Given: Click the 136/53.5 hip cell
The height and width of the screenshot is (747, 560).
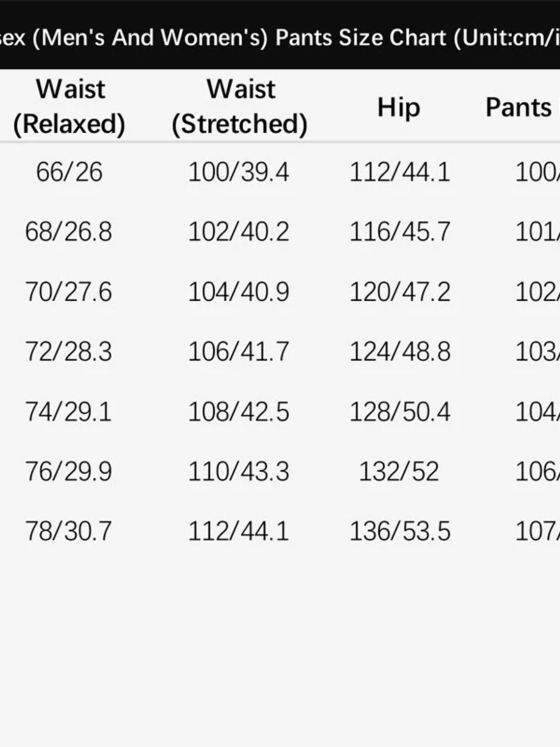Looking at the screenshot, I should 399,531.
